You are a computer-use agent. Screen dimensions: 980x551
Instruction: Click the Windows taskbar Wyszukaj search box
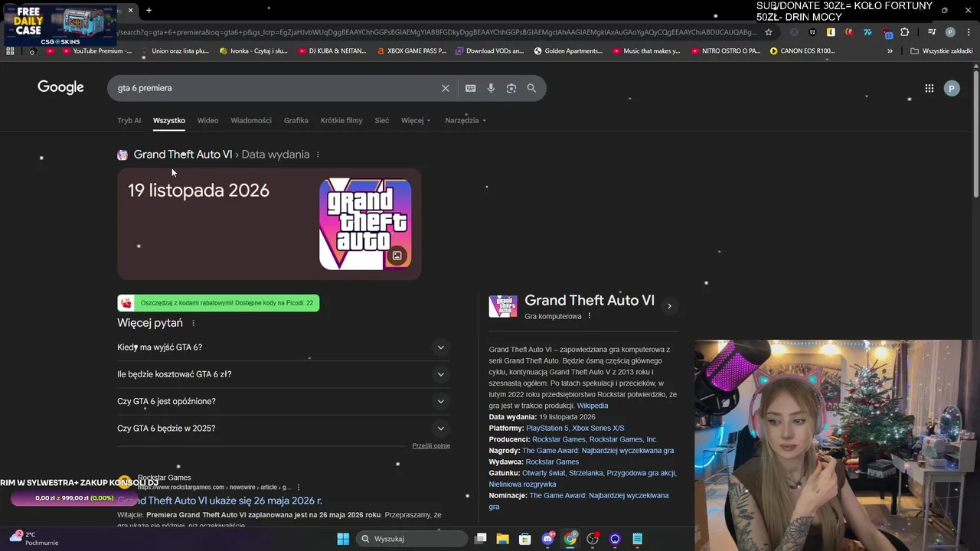413,539
